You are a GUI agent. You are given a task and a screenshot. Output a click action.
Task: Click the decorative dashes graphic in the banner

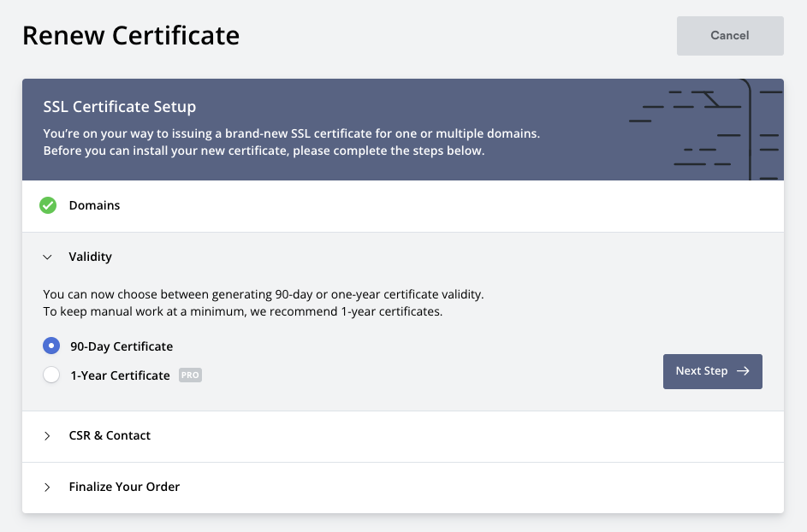click(706, 129)
